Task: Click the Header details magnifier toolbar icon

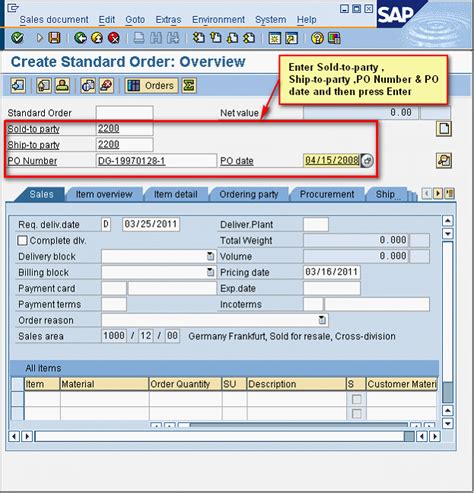Action: tap(88, 85)
